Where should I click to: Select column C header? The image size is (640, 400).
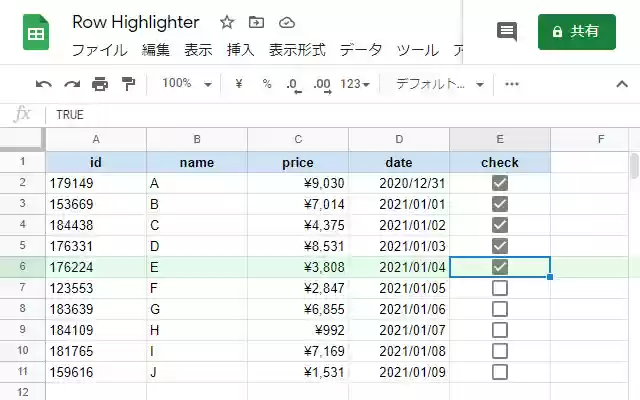click(298, 140)
